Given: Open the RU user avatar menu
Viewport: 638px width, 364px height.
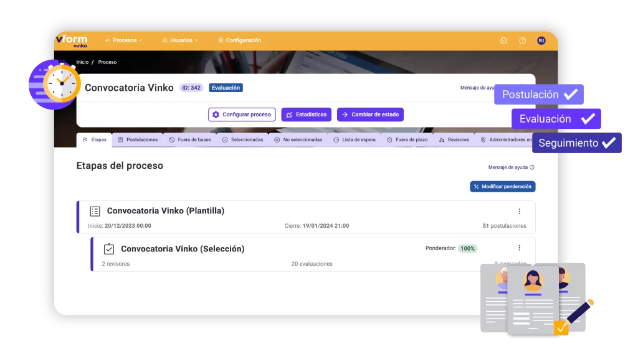Looking at the screenshot, I should pyautogui.click(x=541, y=40).
